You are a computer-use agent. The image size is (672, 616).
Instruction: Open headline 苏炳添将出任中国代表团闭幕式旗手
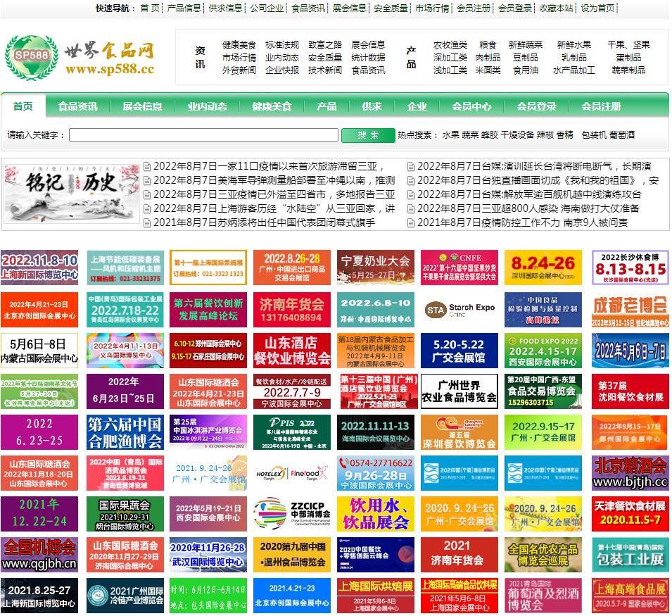tap(264, 223)
